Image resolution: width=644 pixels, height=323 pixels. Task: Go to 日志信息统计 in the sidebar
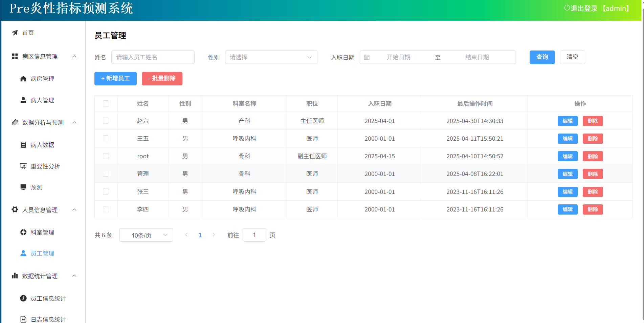pyautogui.click(x=48, y=319)
